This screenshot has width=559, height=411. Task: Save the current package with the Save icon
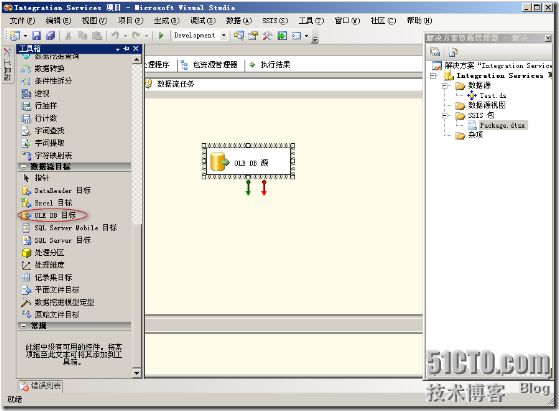(36, 35)
